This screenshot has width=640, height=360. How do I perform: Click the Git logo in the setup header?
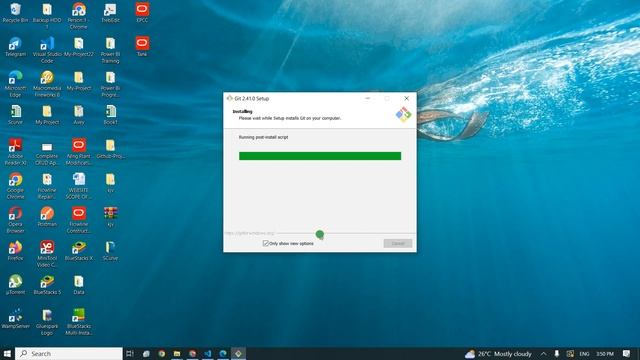pos(403,114)
